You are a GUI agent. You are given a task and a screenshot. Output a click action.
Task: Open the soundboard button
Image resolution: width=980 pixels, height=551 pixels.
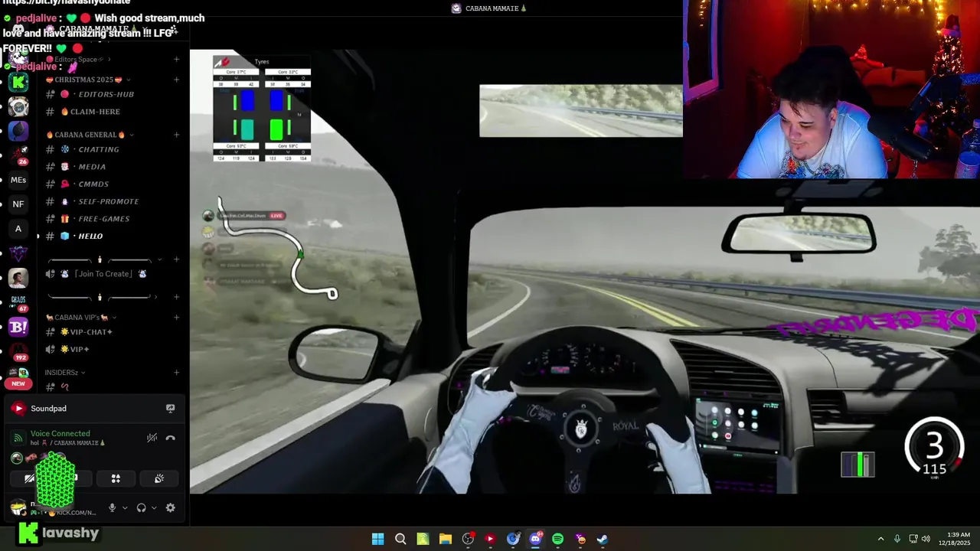pyautogui.click(x=159, y=478)
